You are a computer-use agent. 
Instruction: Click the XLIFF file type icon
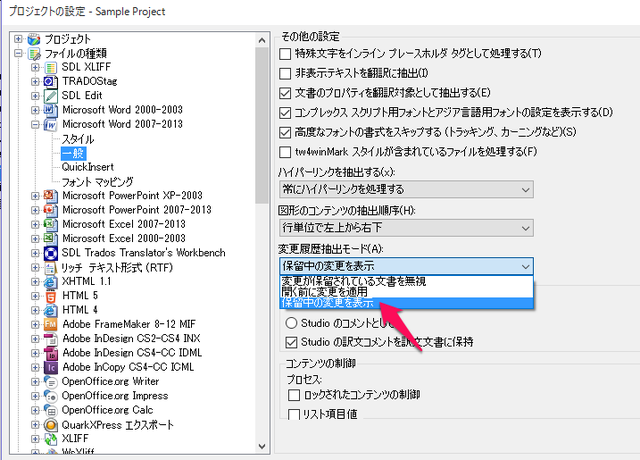[51, 439]
